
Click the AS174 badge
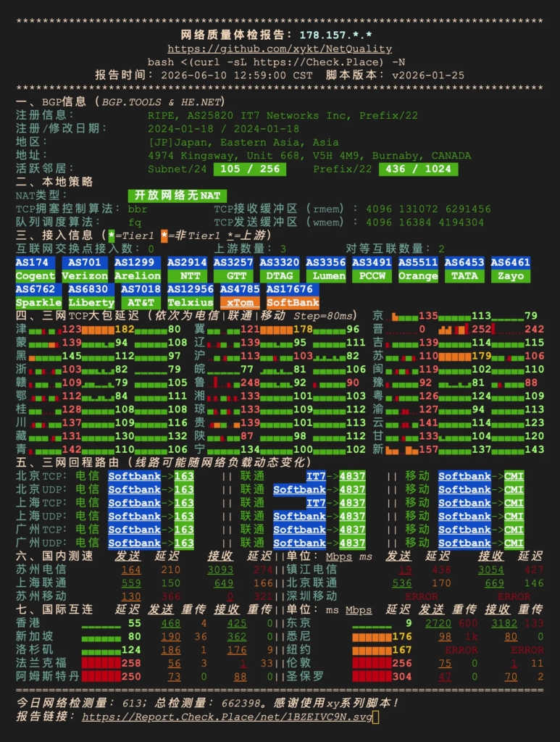coord(35,262)
